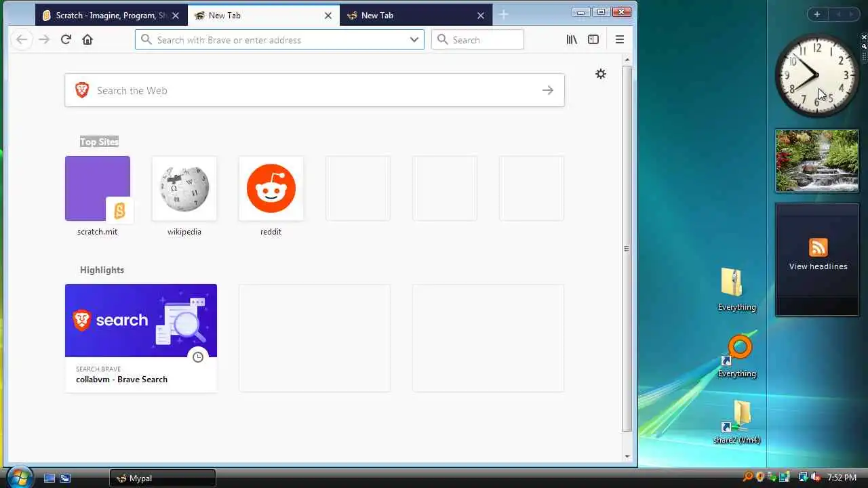Screen dimensions: 868x488
Task: Click Switch between windows quick launch icon
Action: [x=65, y=478]
